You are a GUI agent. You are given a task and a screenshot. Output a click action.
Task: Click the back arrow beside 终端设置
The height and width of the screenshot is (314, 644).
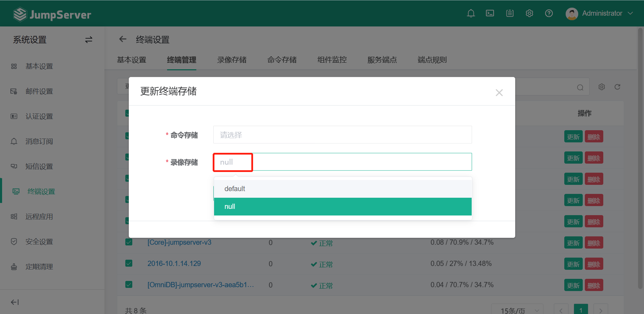click(x=123, y=39)
